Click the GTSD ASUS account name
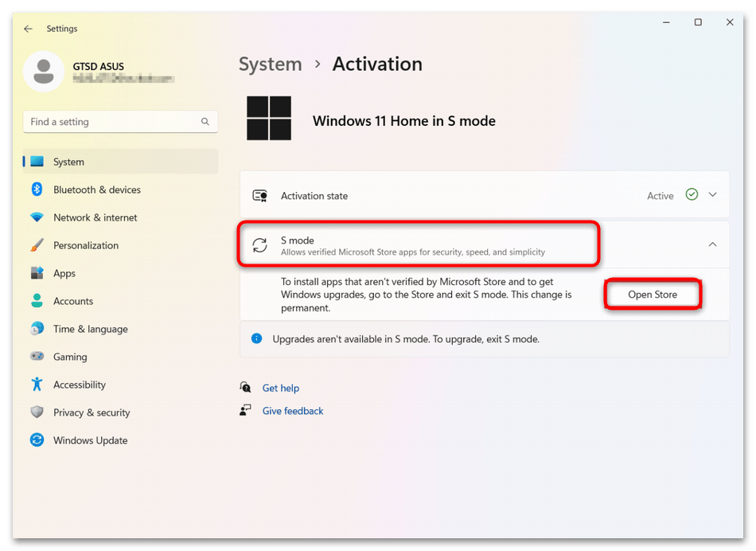 (x=99, y=67)
